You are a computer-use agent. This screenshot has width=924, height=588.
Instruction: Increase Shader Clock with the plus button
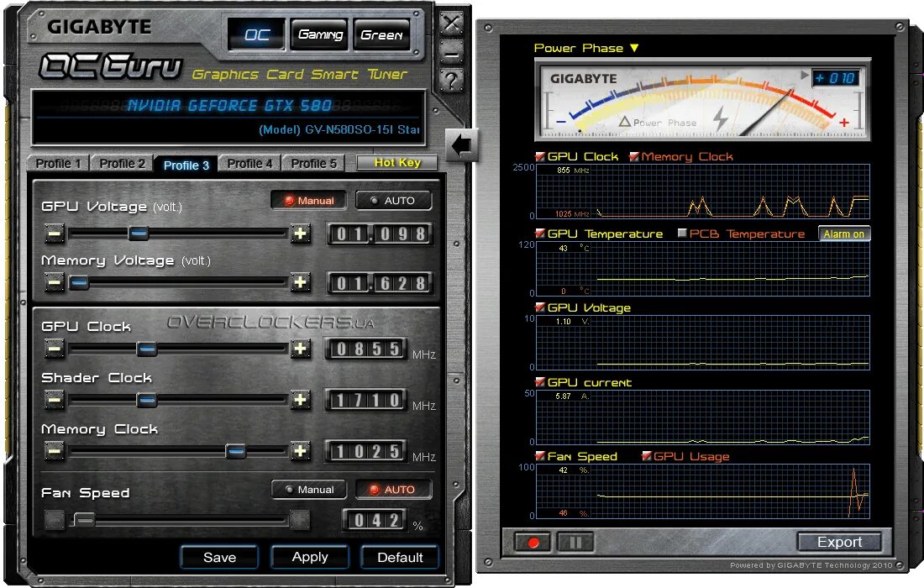301,400
